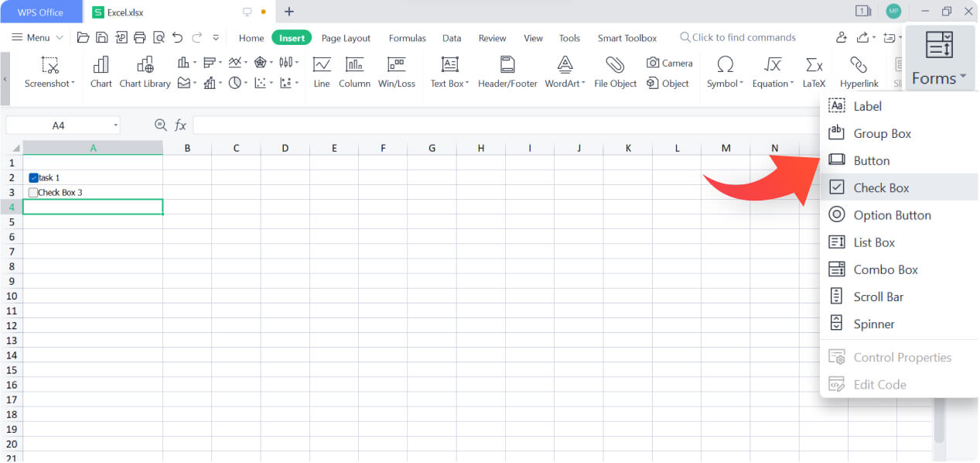Insert a pie chart
The height and width of the screenshot is (463, 980).
235,83
